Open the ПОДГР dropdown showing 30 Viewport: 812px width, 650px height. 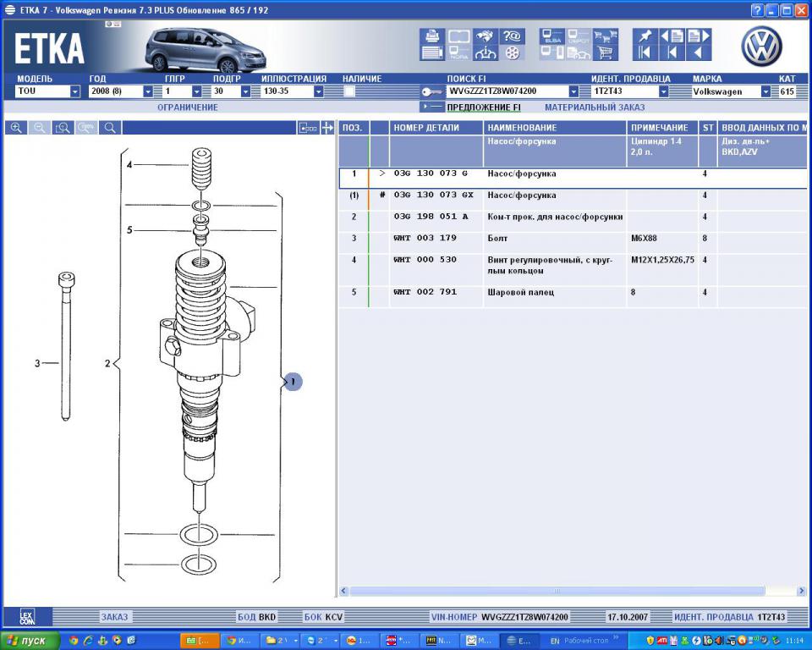point(245,91)
